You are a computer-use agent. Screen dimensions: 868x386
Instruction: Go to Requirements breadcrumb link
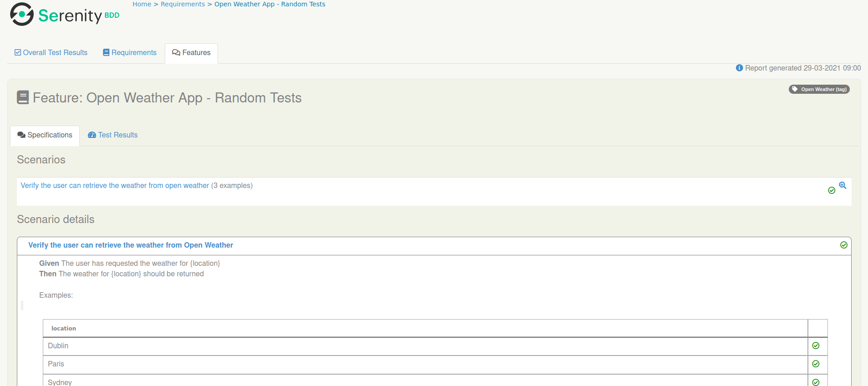tap(183, 4)
